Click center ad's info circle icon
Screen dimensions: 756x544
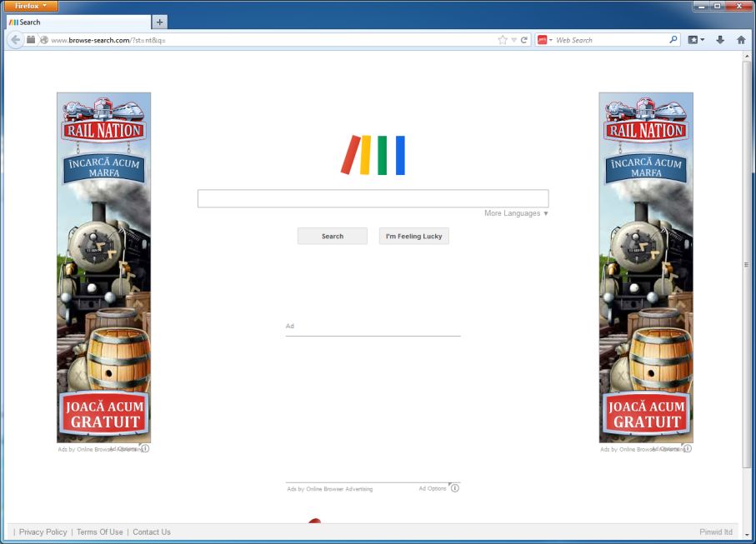[454, 488]
